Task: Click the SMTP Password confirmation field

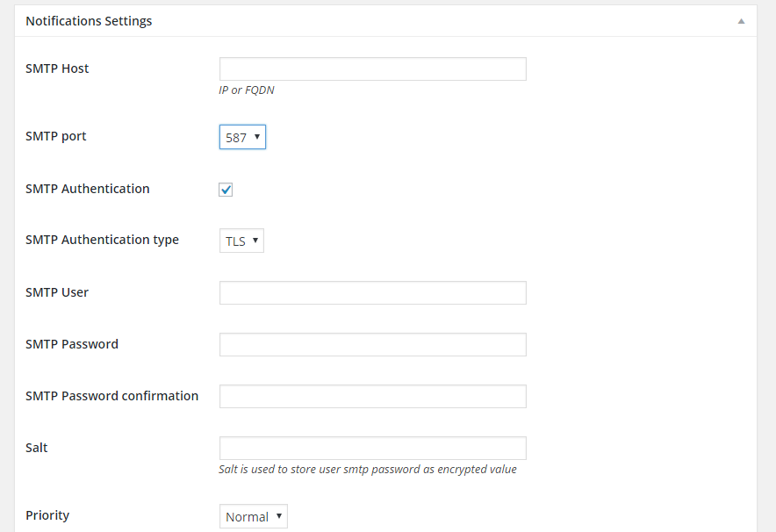Action: point(372,396)
